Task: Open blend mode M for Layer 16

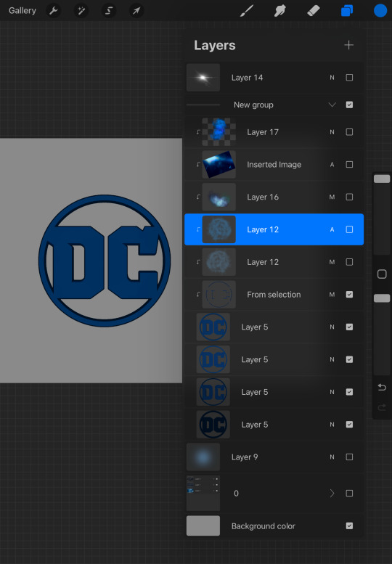Action: [x=332, y=197]
